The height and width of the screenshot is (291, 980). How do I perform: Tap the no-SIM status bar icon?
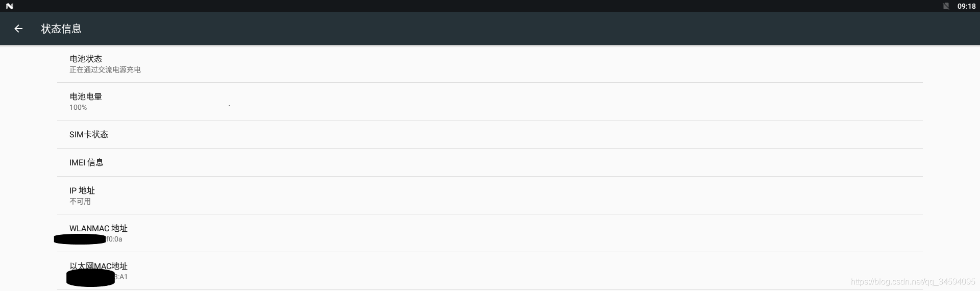pyautogui.click(x=946, y=6)
